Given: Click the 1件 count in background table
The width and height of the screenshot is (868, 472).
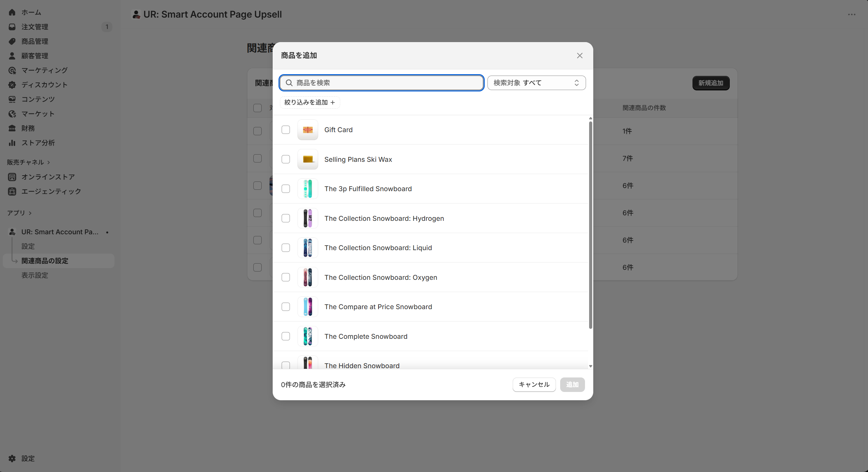Looking at the screenshot, I should coord(627,131).
